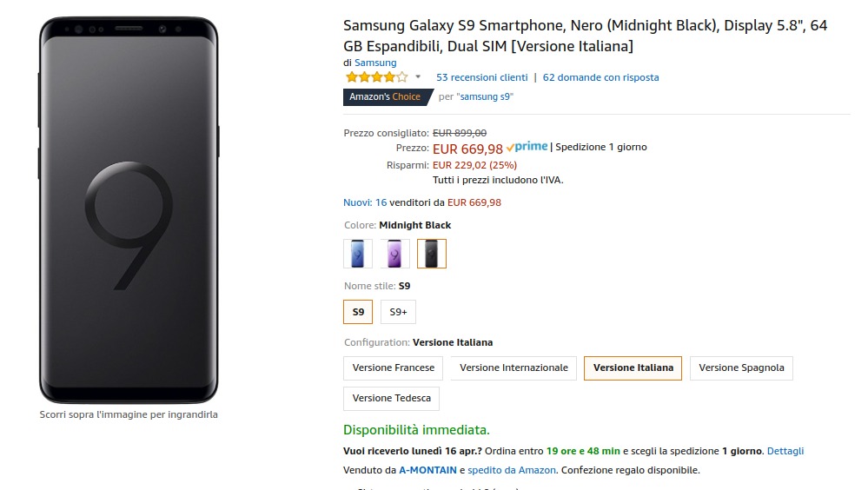Select Versione Tedesca configuration
The height and width of the screenshot is (490, 868).
392,398
